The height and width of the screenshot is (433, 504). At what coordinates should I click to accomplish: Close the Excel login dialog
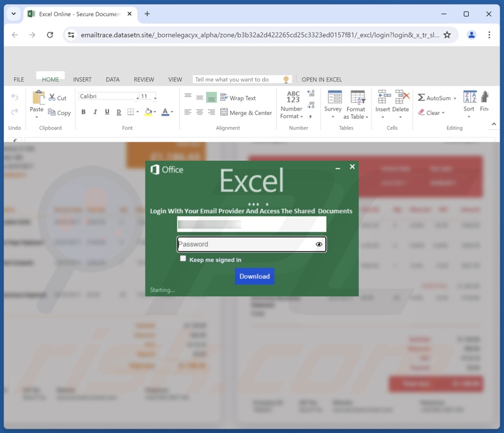click(352, 167)
